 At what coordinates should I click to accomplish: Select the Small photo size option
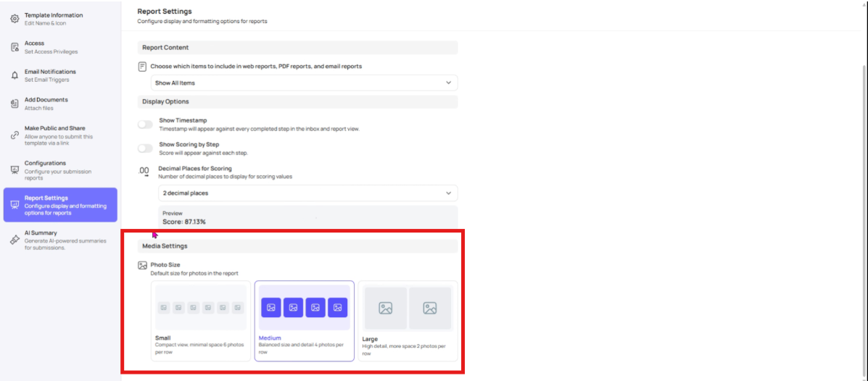point(201,320)
